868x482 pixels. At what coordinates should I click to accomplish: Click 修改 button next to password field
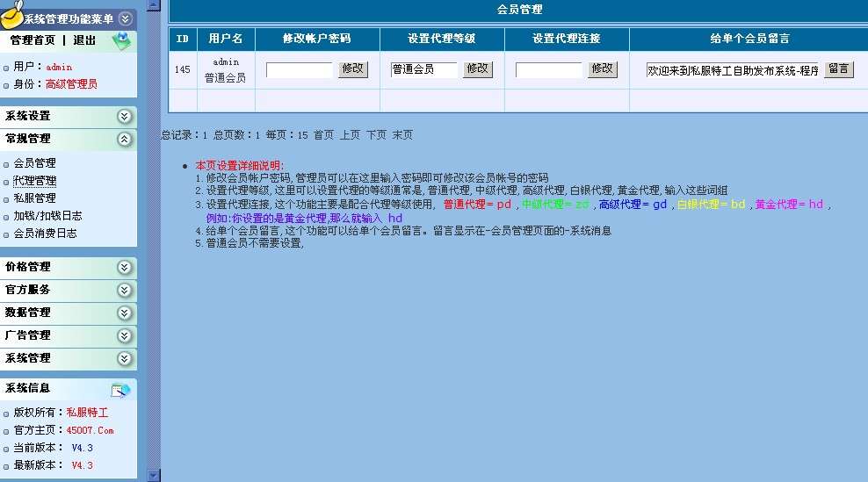click(x=352, y=68)
